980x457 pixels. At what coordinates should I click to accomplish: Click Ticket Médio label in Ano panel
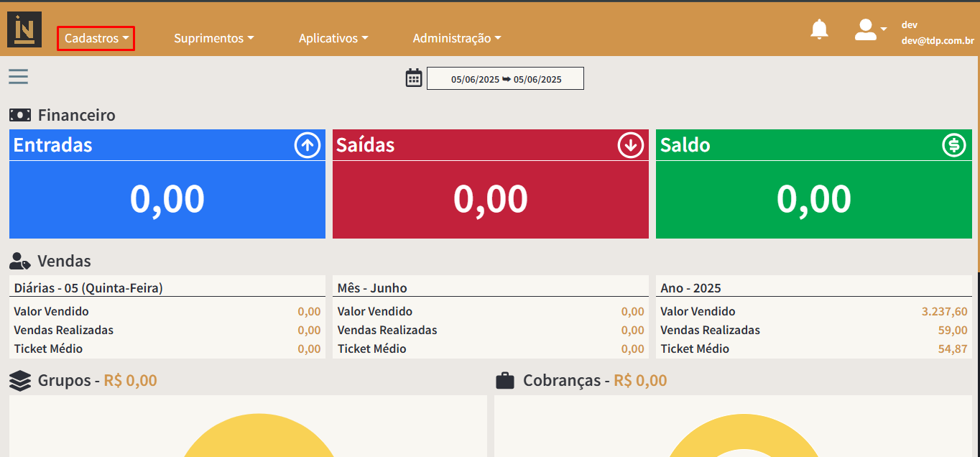695,349
